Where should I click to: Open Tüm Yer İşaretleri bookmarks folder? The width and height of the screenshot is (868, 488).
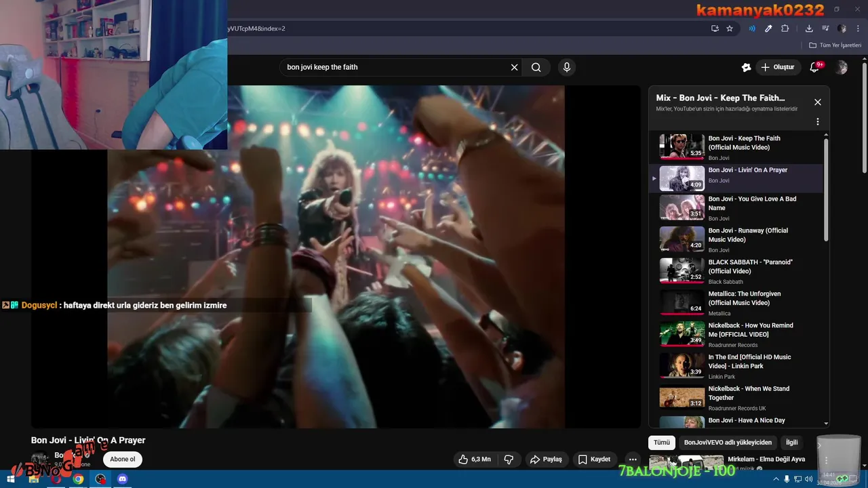click(835, 45)
